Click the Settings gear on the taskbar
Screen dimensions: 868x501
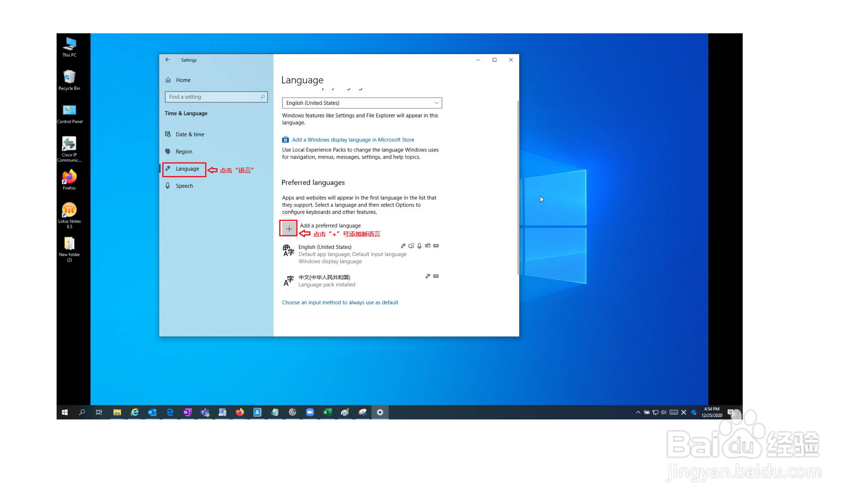(380, 412)
